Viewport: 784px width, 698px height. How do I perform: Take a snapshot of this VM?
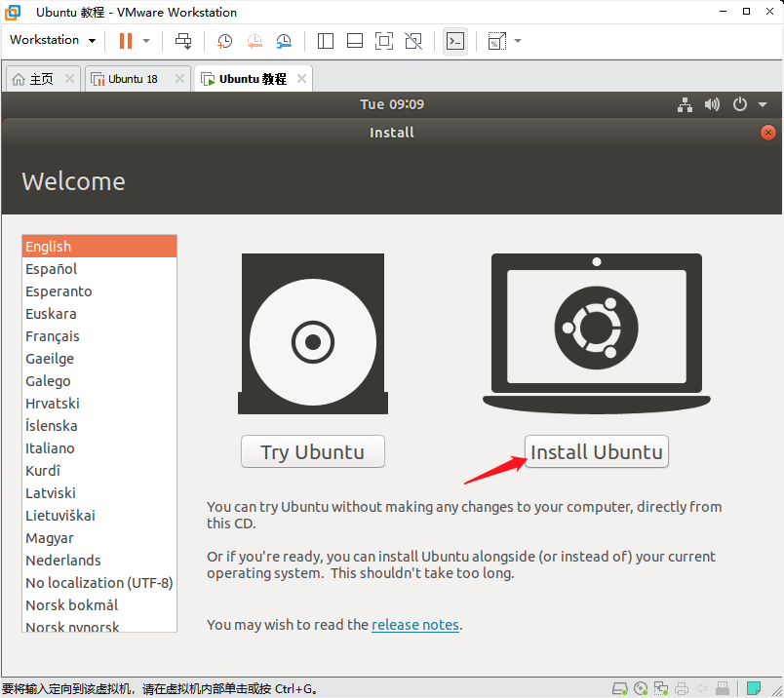[224, 41]
